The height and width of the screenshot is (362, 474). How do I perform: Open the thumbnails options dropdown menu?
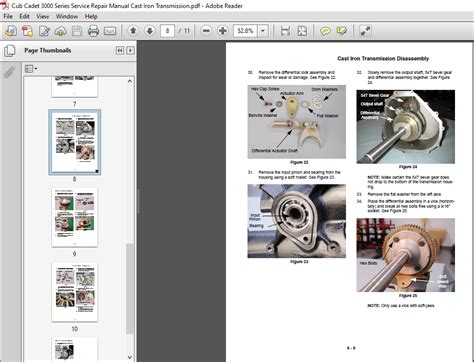tap(31, 69)
